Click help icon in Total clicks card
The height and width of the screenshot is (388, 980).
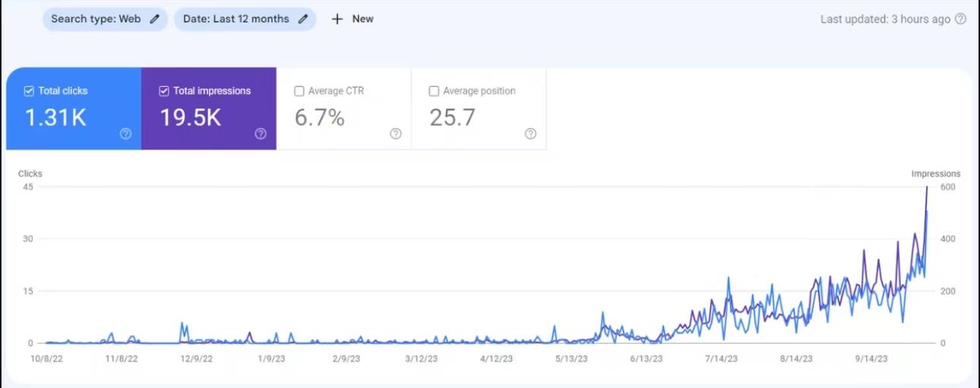point(126,134)
